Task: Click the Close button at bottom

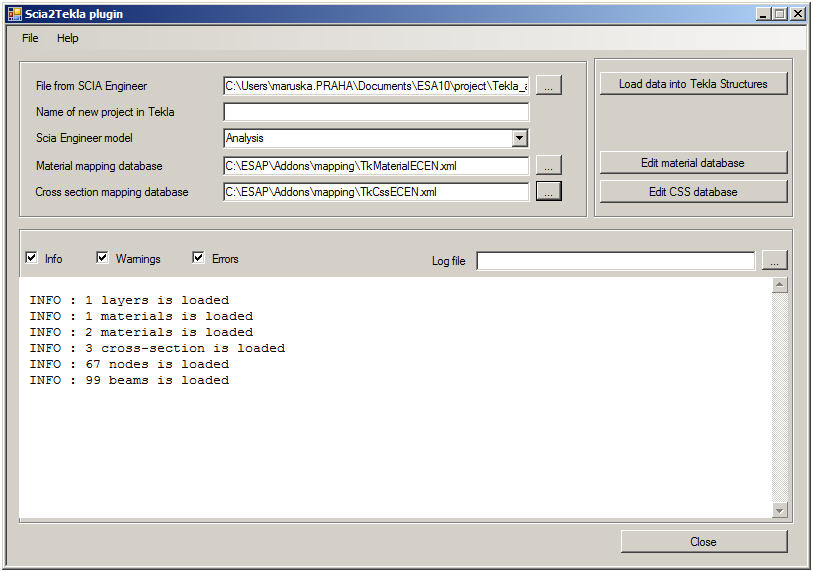Action: [704, 542]
